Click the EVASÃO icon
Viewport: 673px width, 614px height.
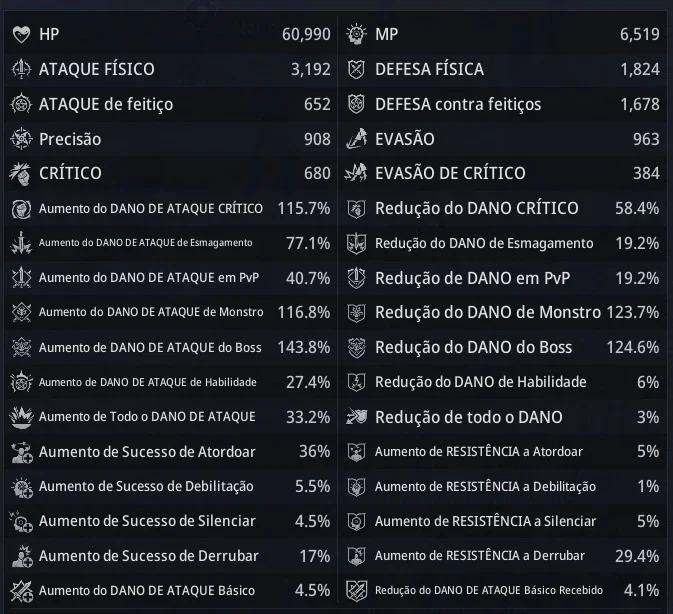(356, 139)
